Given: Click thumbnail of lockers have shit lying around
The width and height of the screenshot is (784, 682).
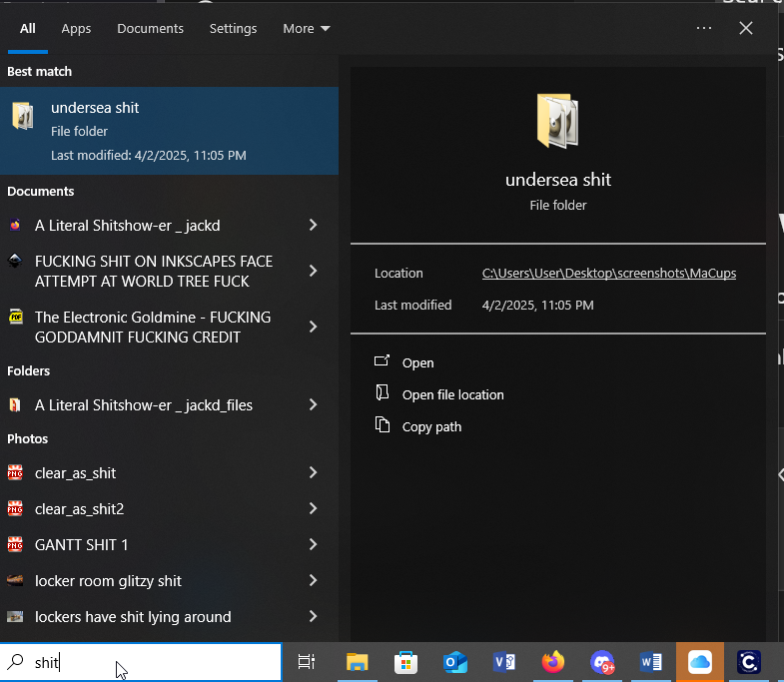Looking at the screenshot, I should pyautogui.click(x=15, y=616).
